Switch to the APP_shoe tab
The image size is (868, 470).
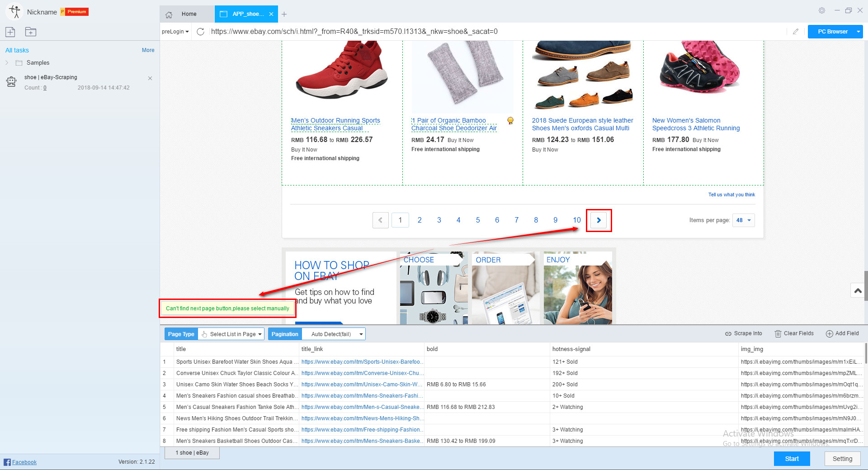[246, 14]
